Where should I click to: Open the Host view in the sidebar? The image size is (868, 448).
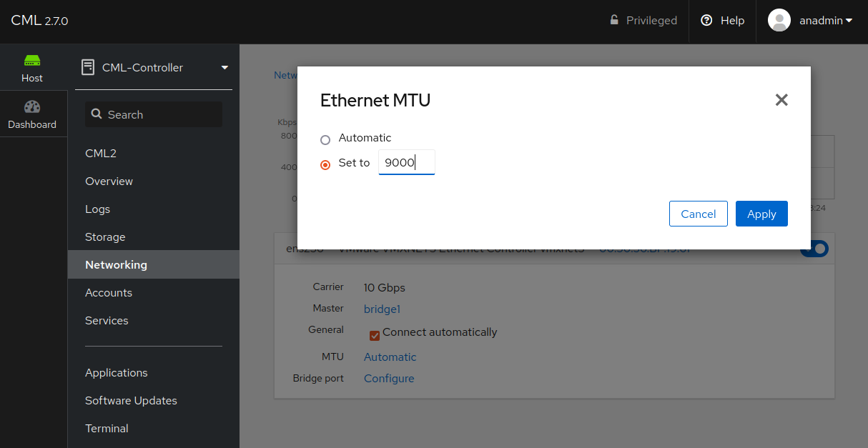(32, 67)
